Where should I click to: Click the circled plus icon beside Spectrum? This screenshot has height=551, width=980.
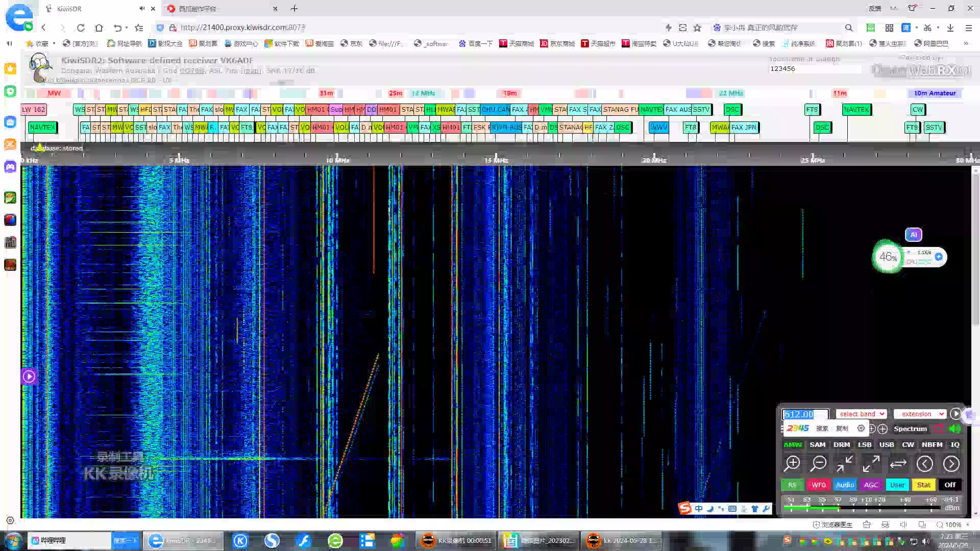pyautogui.click(x=883, y=429)
